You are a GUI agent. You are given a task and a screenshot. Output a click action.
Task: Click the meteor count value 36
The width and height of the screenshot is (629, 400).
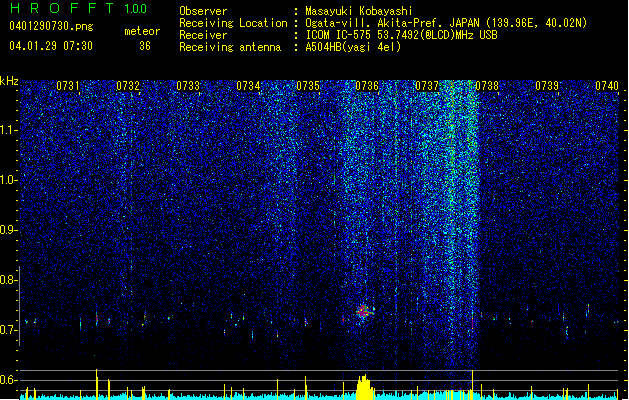145,46
